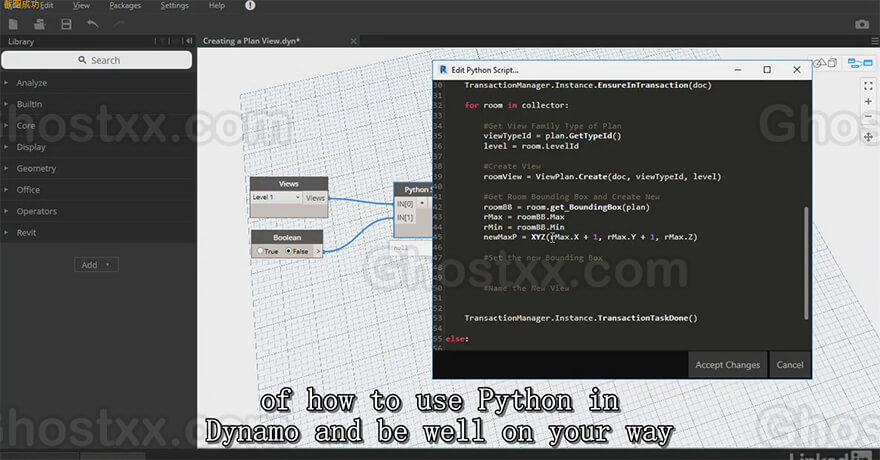880x460 pixels.
Task: Click the Accept Changes button
Action: (x=727, y=365)
